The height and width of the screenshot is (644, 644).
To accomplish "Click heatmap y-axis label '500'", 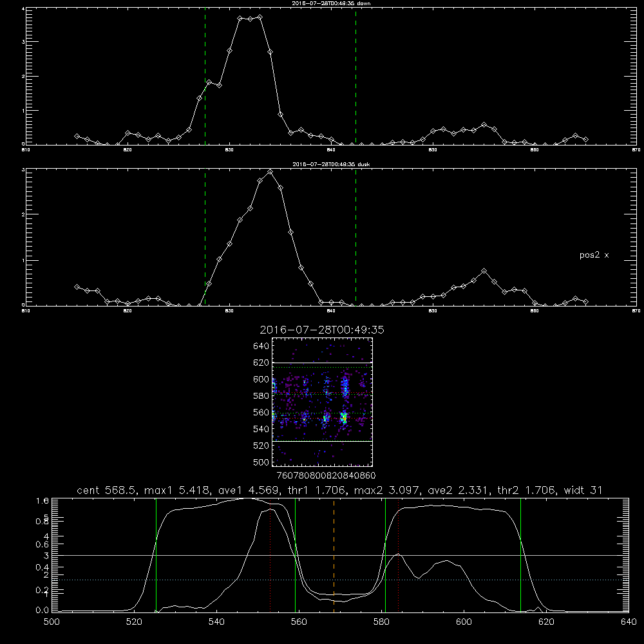I will tap(261, 462).
